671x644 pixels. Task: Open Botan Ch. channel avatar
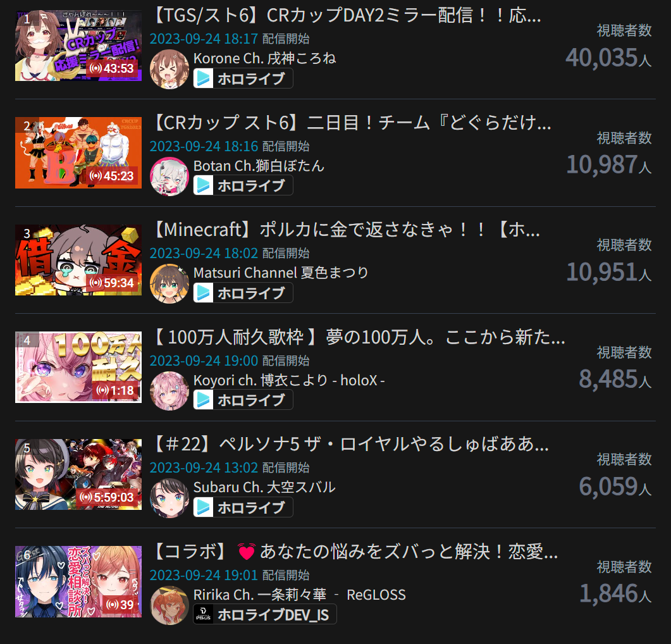(x=169, y=176)
